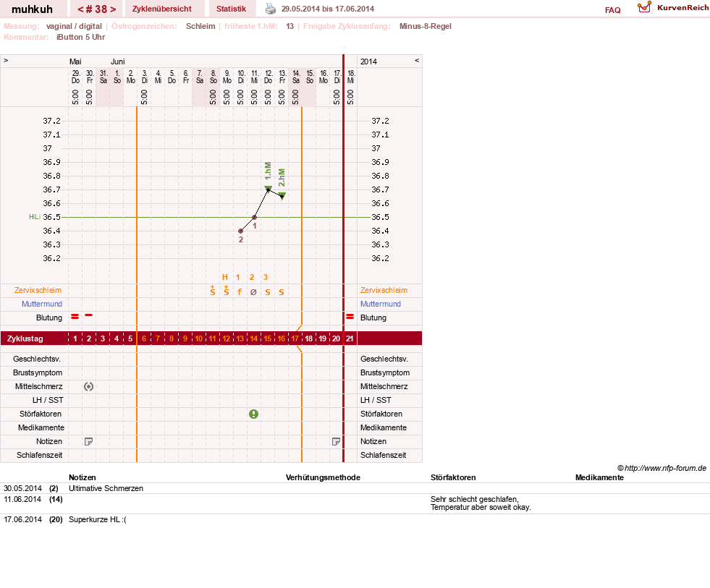Open the KurvenReich logo link
The image size is (710, 588).
click(x=673, y=8)
